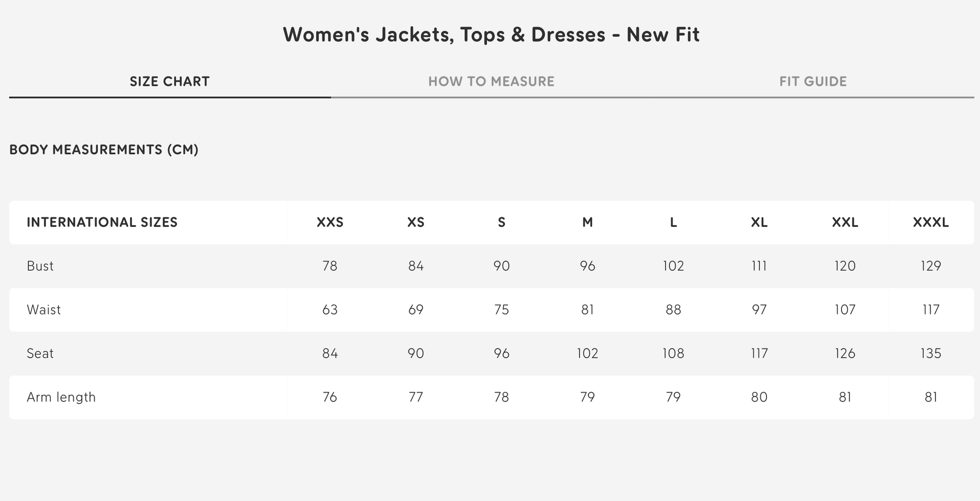Click the Women's Jackets, Tops & Dresses title
Screen dimensions: 980x501
(491, 35)
